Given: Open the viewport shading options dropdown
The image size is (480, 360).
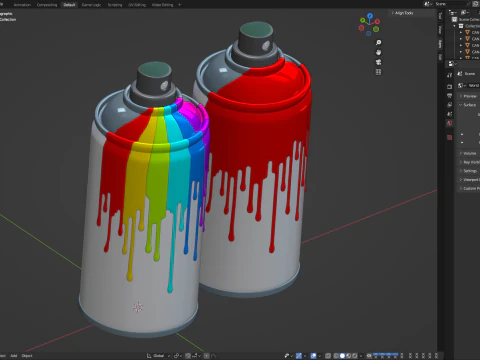Looking at the screenshot, I should tap(361, 356).
